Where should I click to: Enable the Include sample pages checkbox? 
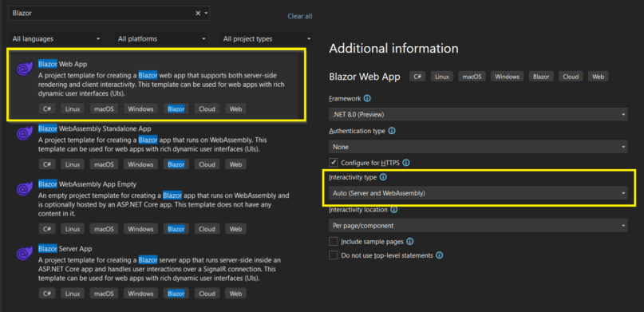[333, 242]
